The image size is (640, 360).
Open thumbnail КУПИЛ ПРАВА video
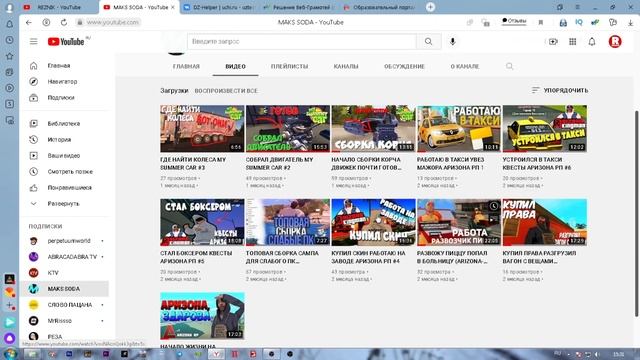[545, 222]
